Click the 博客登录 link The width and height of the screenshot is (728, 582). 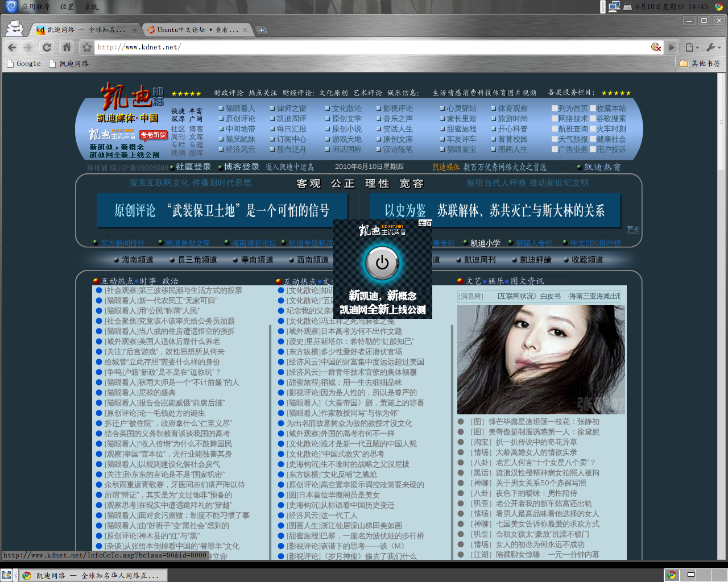coord(241,167)
